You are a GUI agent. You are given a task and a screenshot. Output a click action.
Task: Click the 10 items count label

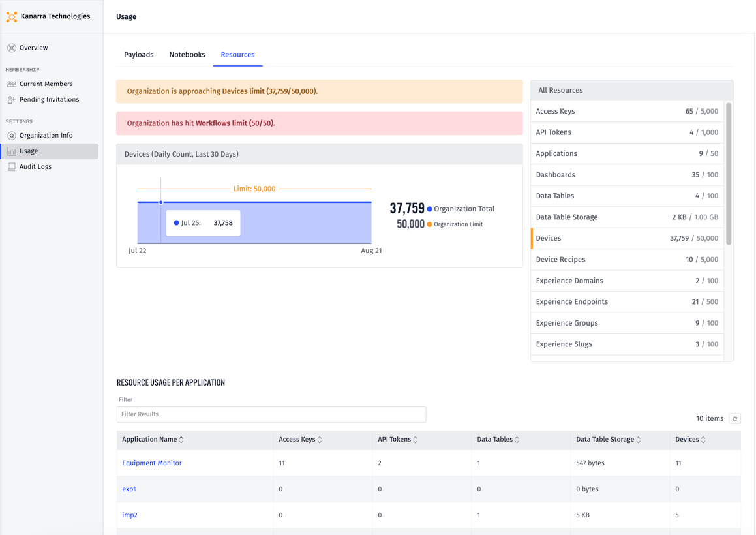(710, 419)
